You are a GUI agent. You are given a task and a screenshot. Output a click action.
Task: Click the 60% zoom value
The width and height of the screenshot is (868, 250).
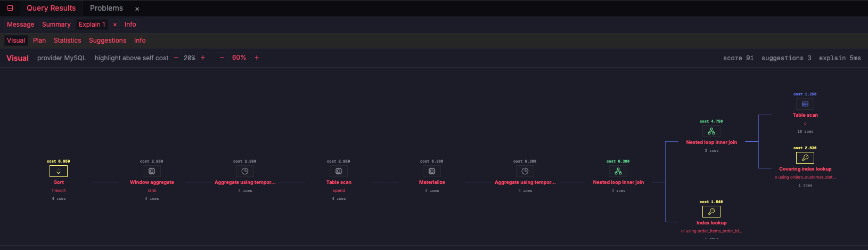(239, 58)
